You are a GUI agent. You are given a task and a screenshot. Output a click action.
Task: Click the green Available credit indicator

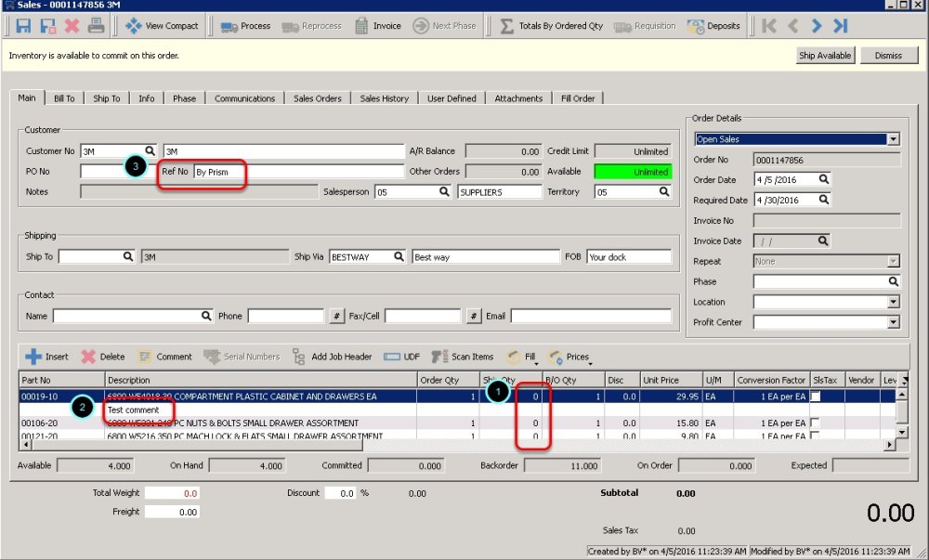tap(633, 172)
